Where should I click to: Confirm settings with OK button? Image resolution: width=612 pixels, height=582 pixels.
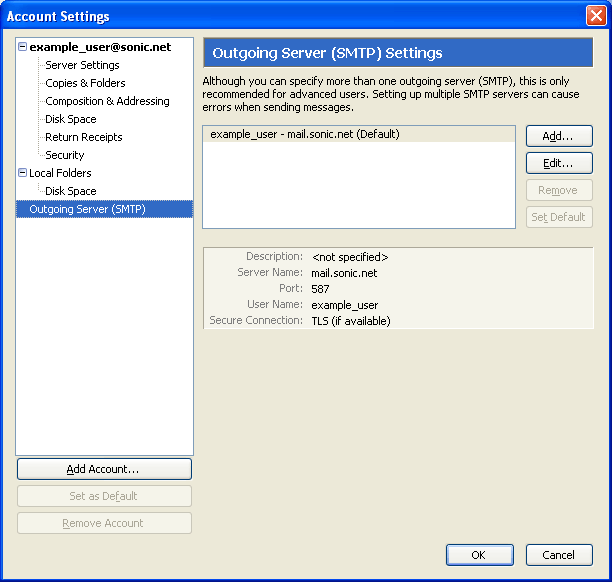coord(480,555)
